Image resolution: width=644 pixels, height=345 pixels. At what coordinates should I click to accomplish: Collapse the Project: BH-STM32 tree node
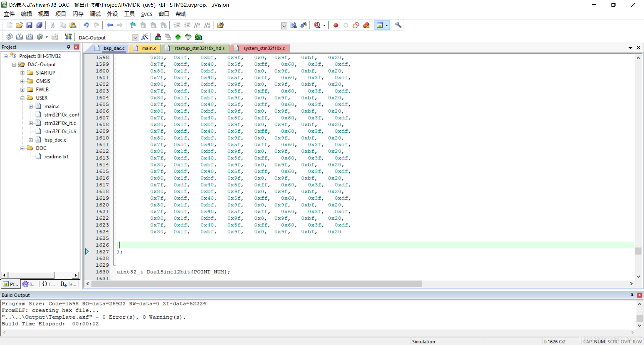pos(6,56)
